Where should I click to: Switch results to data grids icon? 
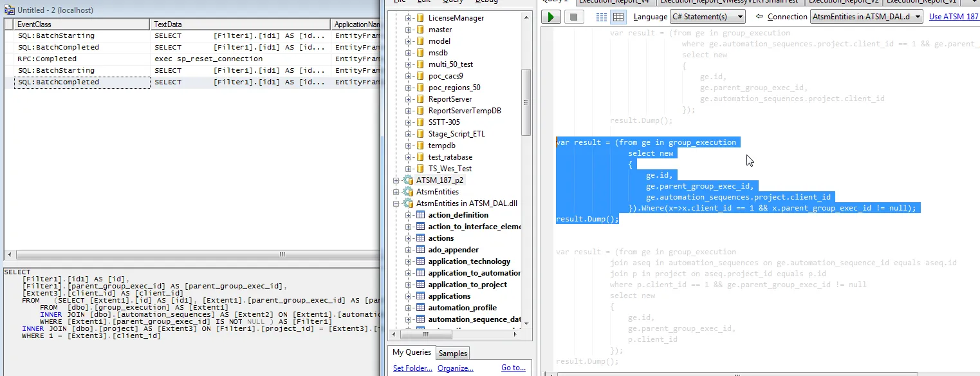pyautogui.click(x=618, y=17)
